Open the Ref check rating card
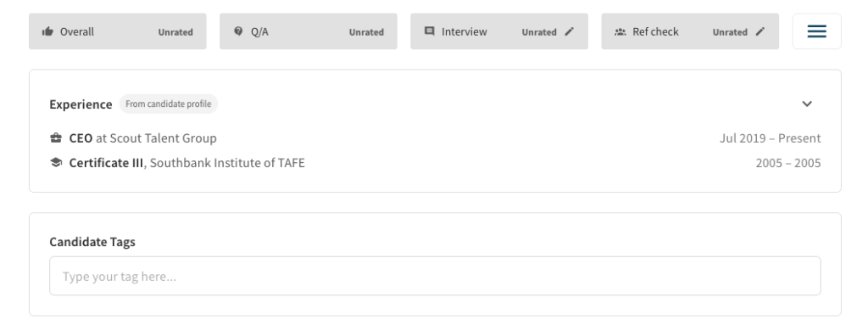 (690, 31)
